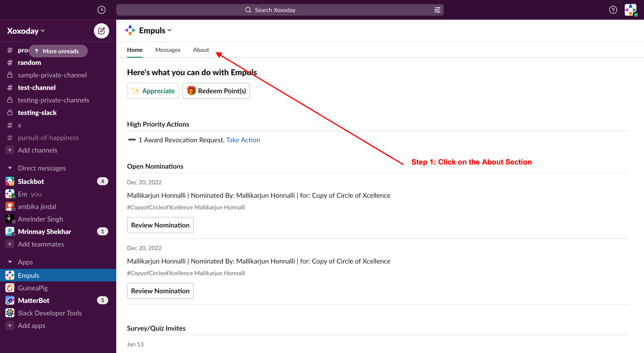Click the Mrinmay Shekhar avatar
The image size is (644, 353).
tap(10, 231)
